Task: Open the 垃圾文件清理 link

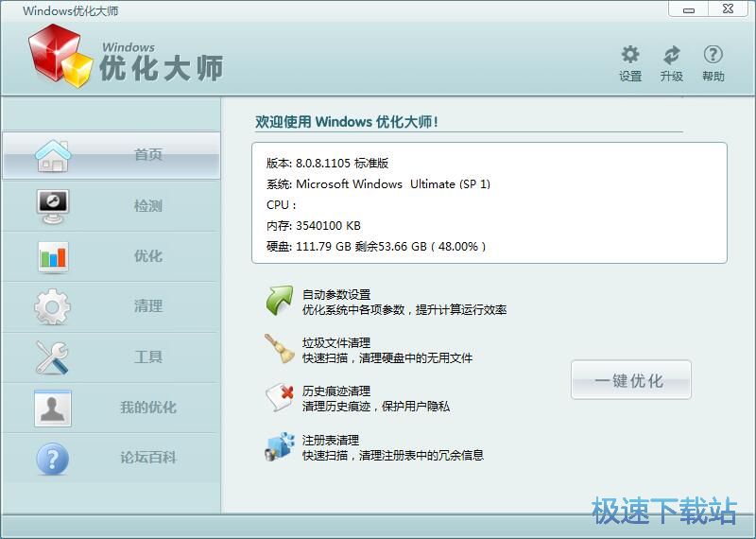Action: [x=336, y=342]
